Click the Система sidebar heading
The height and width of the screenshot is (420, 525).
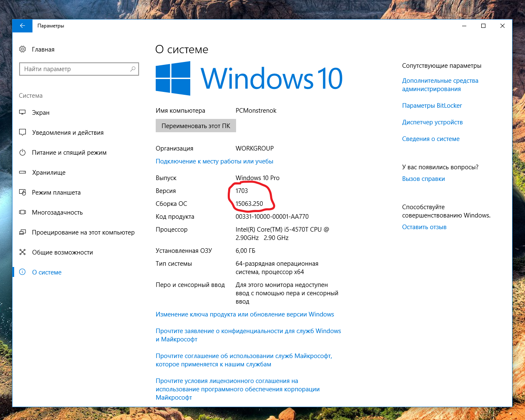(x=31, y=96)
